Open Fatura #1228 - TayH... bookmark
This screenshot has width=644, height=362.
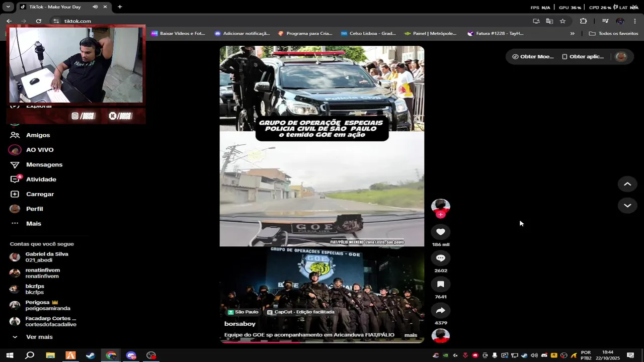click(496, 34)
